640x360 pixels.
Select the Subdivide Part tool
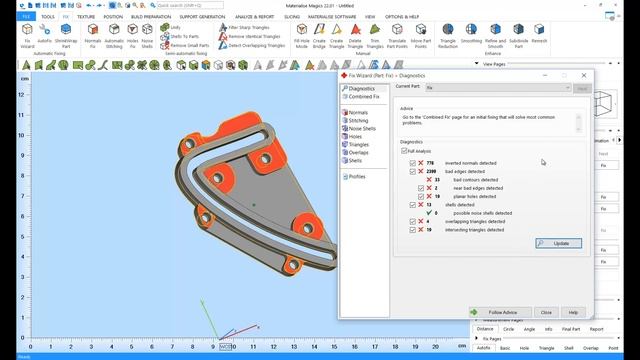pos(518,36)
